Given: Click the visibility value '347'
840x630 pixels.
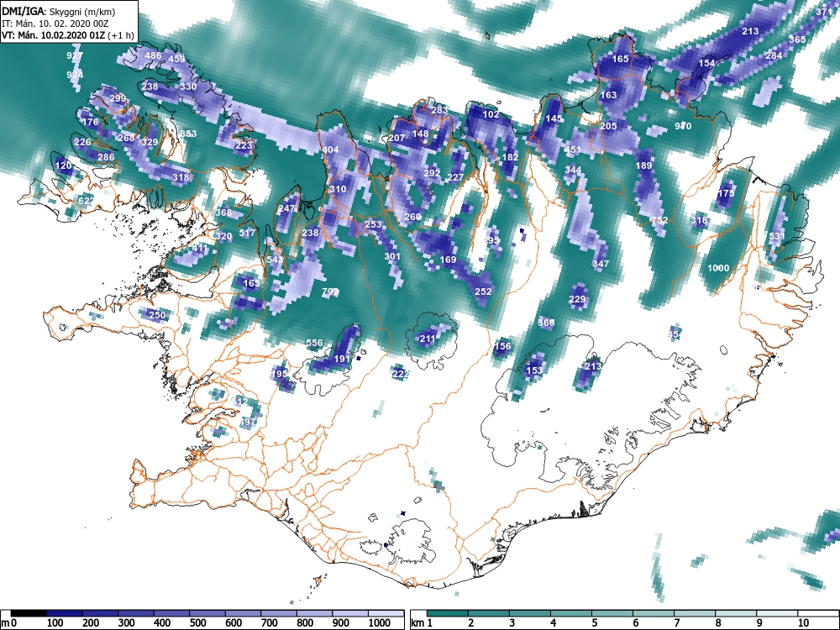Looking at the screenshot, I should pos(601,264).
